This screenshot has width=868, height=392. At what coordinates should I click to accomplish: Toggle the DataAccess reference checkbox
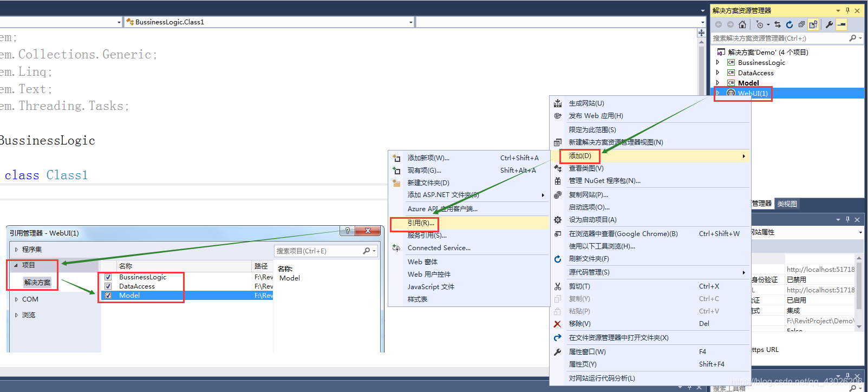(x=108, y=286)
